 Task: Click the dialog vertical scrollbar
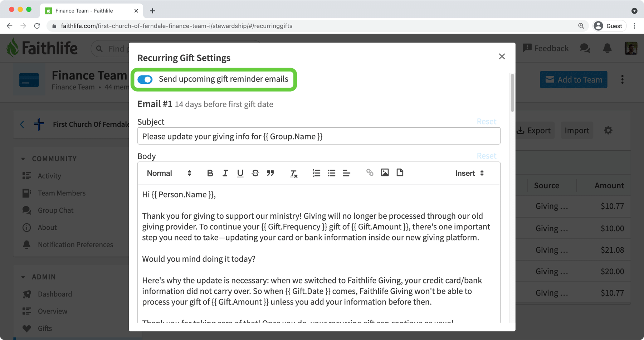[x=512, y=93]
